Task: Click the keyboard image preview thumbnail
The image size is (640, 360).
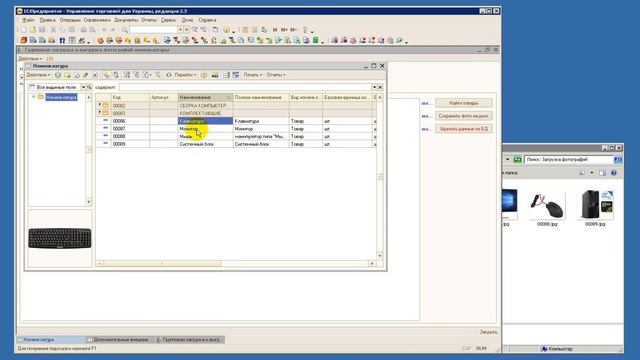Action: (60, 238)
